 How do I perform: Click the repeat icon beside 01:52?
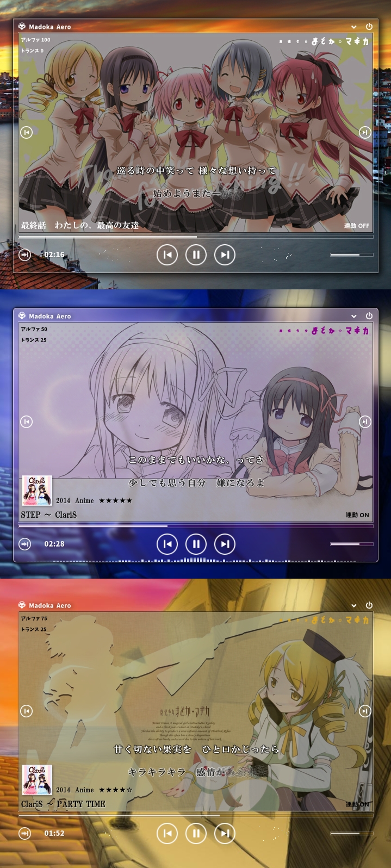tap(25, 833)
